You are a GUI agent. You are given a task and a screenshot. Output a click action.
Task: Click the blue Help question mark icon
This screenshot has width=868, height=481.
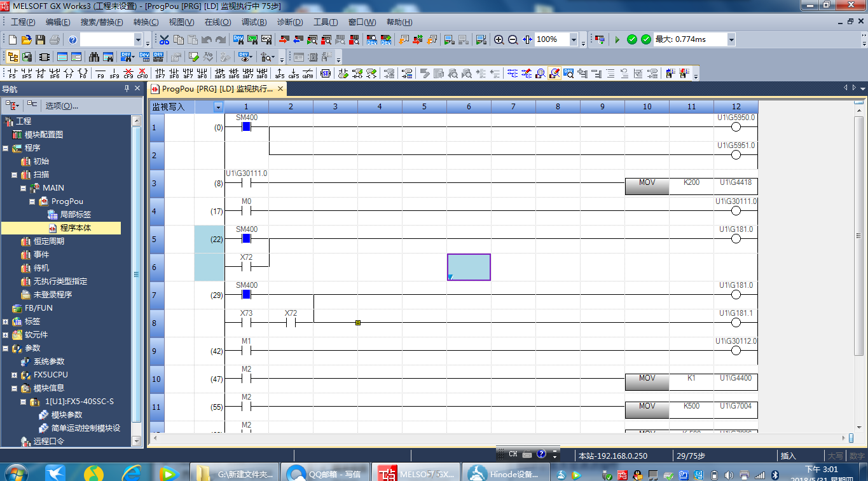pos(73,39)
